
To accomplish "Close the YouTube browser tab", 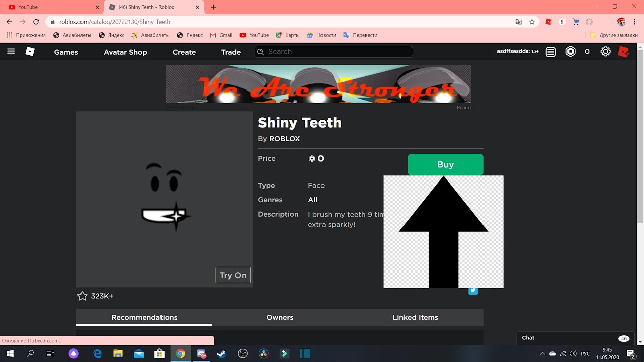I will [97, 7].
